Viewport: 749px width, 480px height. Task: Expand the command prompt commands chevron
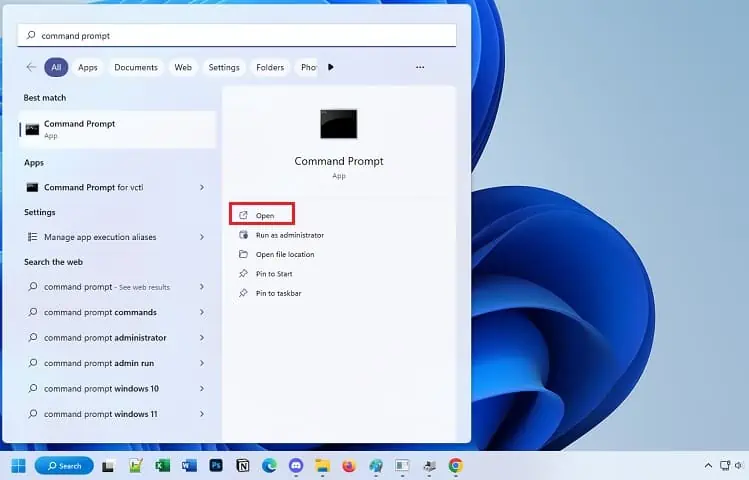pos(202,312)
